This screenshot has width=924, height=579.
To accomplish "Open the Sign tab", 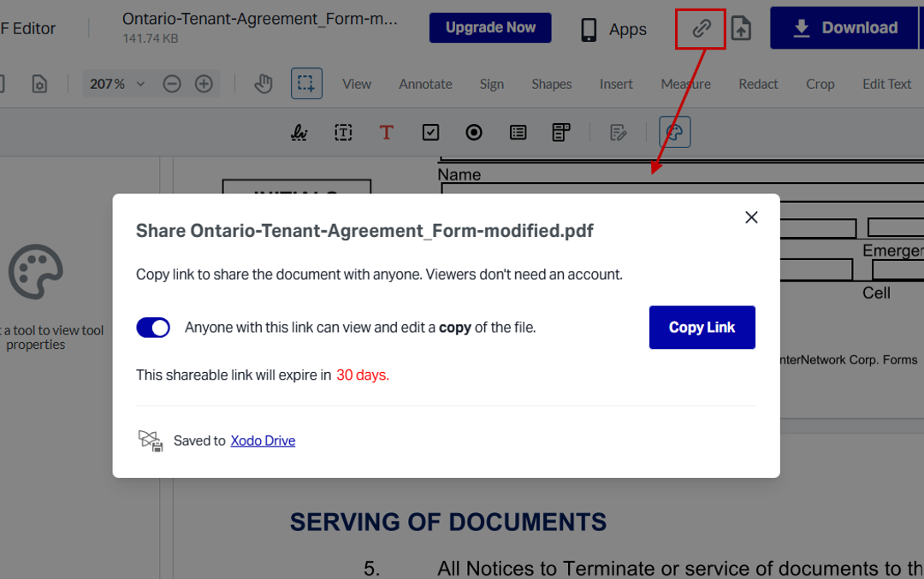I will [491, 84].
